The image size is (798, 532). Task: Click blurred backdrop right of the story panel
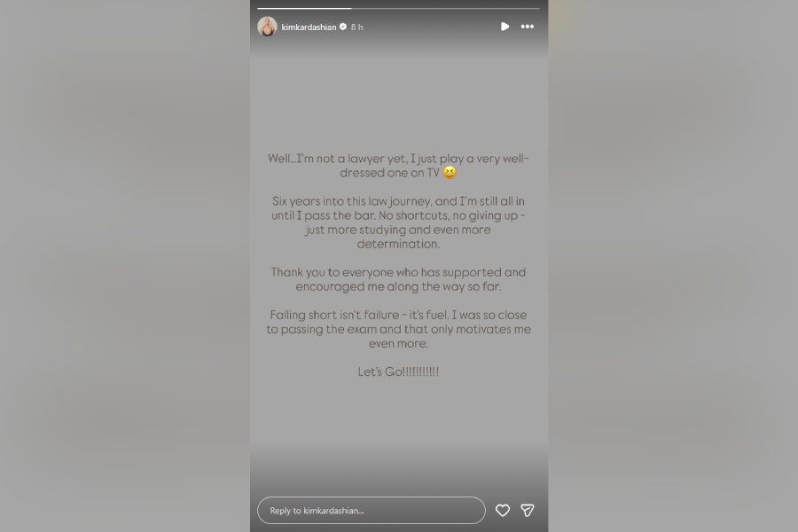[673, 266]
